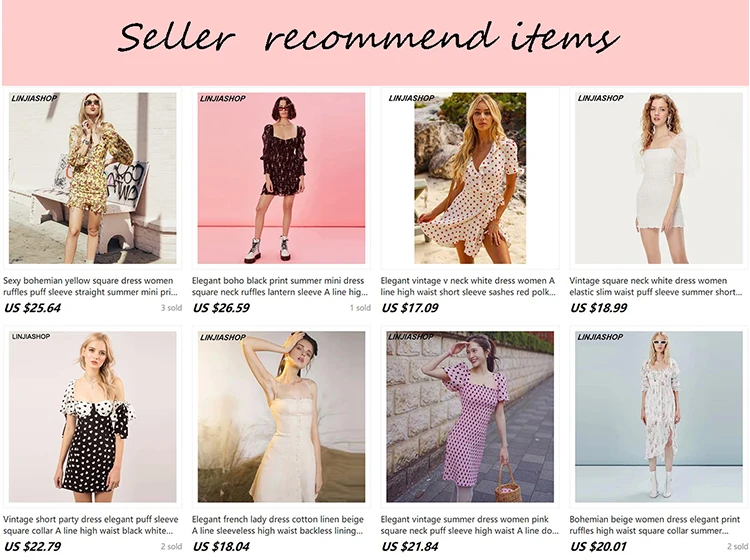750x560 pixels.
Task: Open the yellow bohemian dress photo
Action: point(92,178)
